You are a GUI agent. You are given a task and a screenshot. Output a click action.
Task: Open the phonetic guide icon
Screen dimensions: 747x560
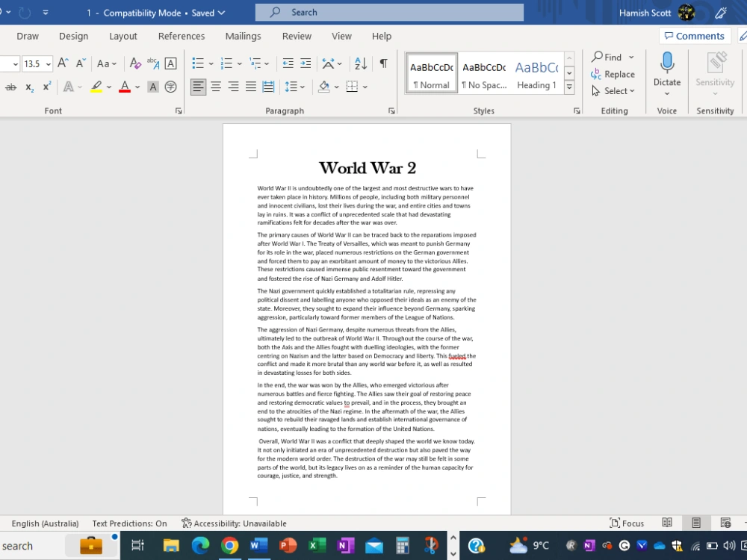tap(153, 63)
